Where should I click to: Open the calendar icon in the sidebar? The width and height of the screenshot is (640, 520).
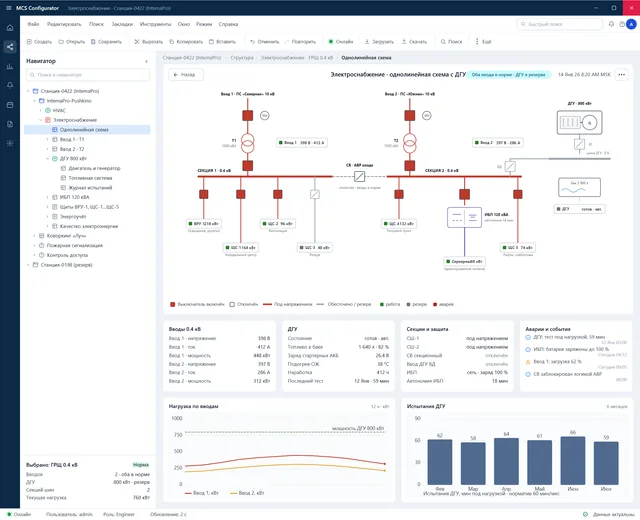coord(10,105)
